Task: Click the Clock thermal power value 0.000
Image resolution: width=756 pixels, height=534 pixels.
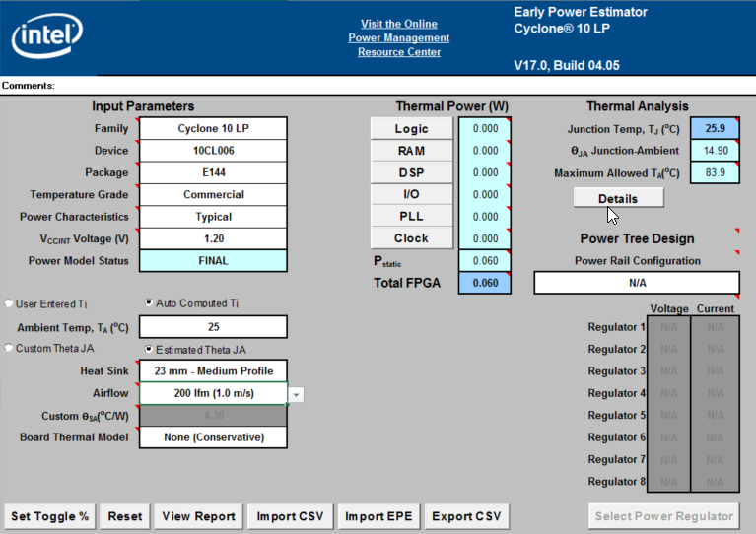Action: pos(485,238)
